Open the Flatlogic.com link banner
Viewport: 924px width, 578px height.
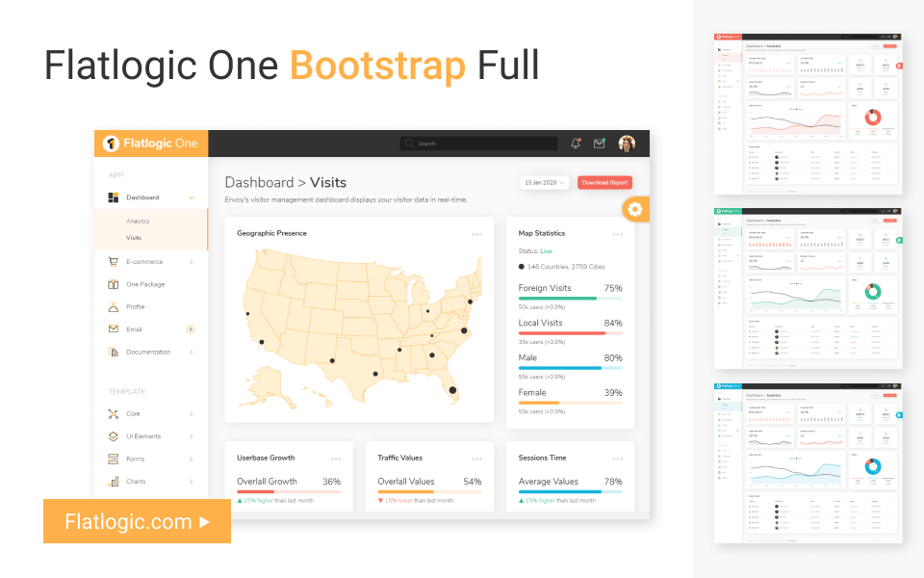click(x=136, y=522)
